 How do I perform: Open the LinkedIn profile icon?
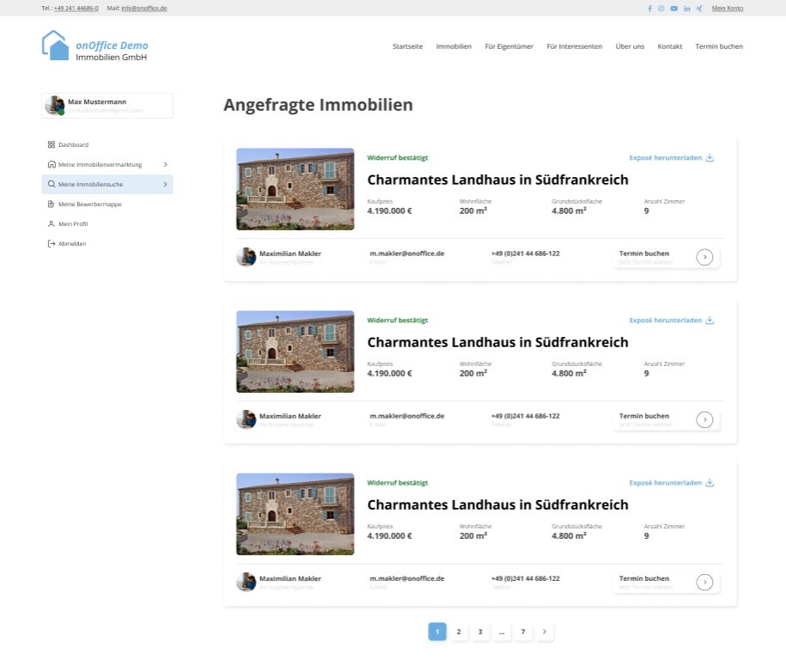[686, 9]
